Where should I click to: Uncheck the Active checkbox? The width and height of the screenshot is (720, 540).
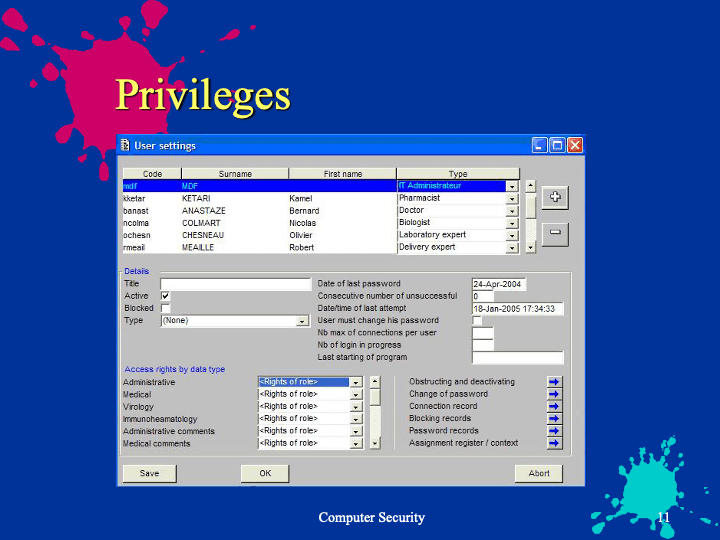click(x=166, y=296)
